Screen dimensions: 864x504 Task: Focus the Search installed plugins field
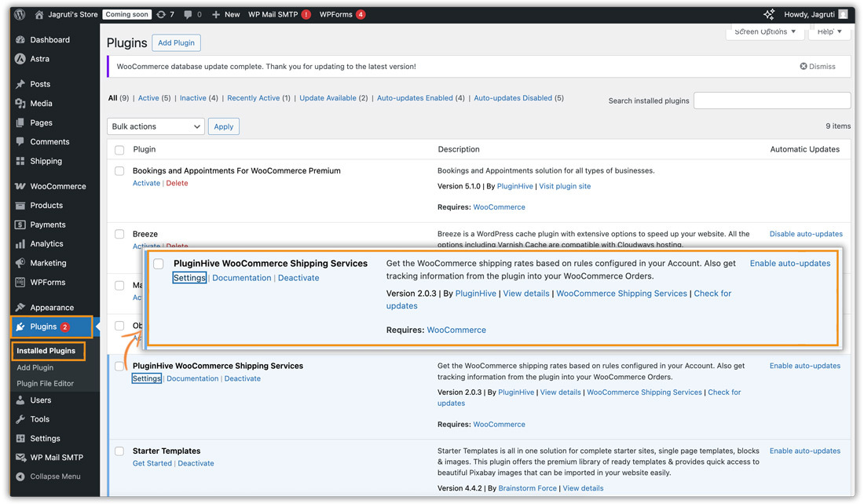[x=772, y=100]
